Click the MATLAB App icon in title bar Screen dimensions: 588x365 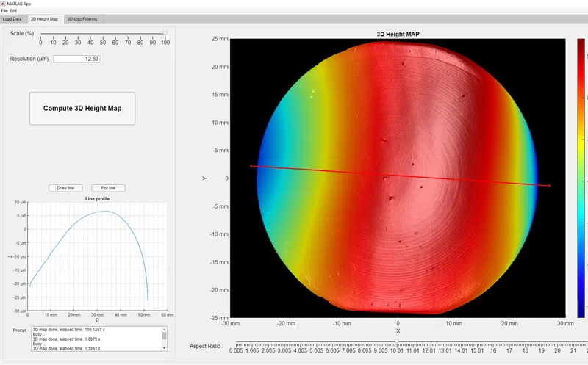tap(4, 4)
